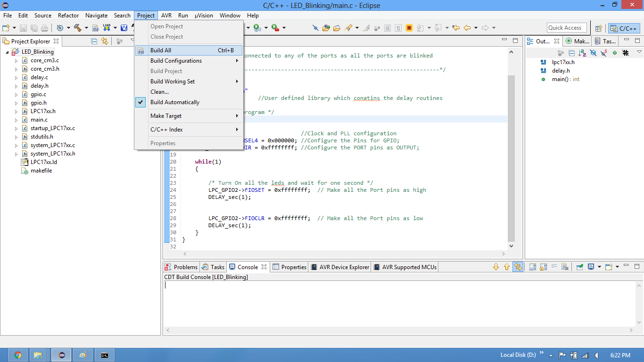
Task: Click the Console scroll lock down arrow icon
Action: [x=496, y=267]
